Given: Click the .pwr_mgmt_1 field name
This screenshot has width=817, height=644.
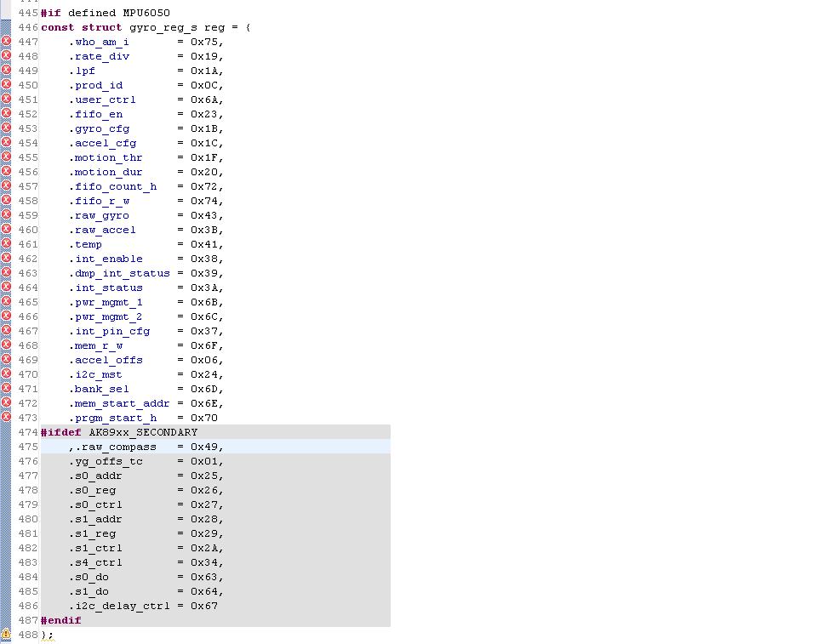Looking at the screenshot, I should point(106,302).
